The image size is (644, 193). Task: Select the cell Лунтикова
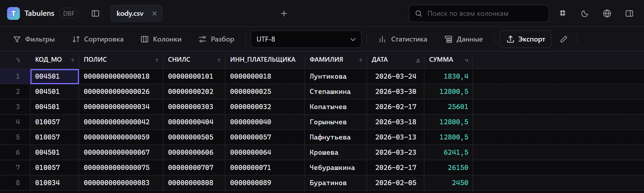(336, 77)
